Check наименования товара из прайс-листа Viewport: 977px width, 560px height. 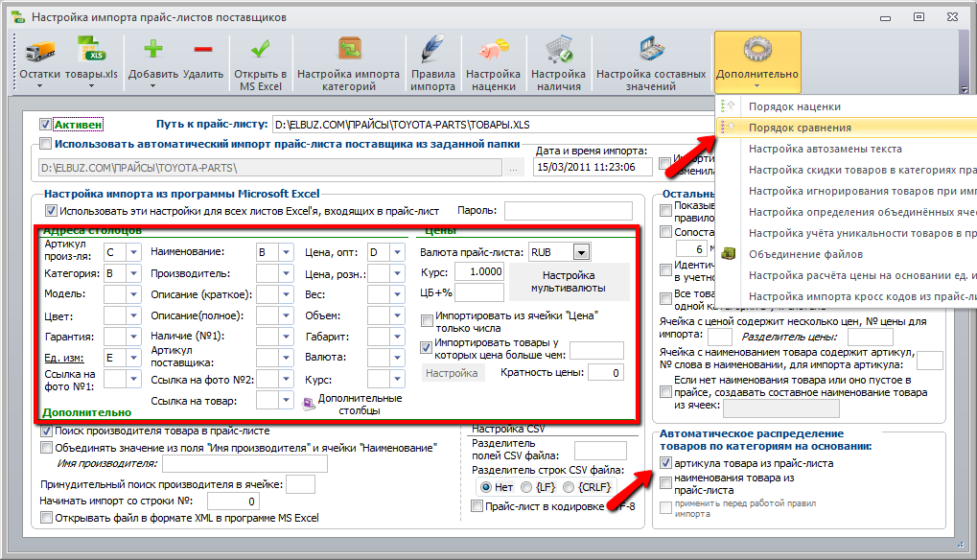[x=665, y=482]
